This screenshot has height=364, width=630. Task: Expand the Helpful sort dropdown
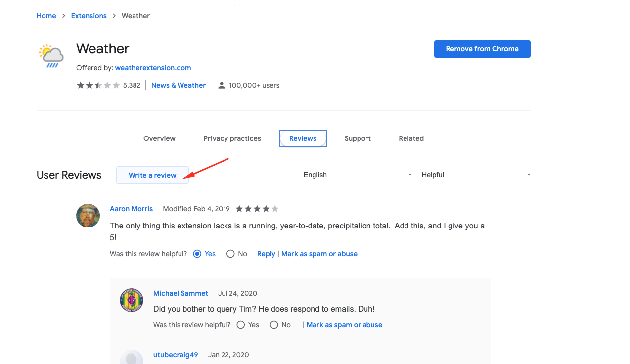coord(476,175)
